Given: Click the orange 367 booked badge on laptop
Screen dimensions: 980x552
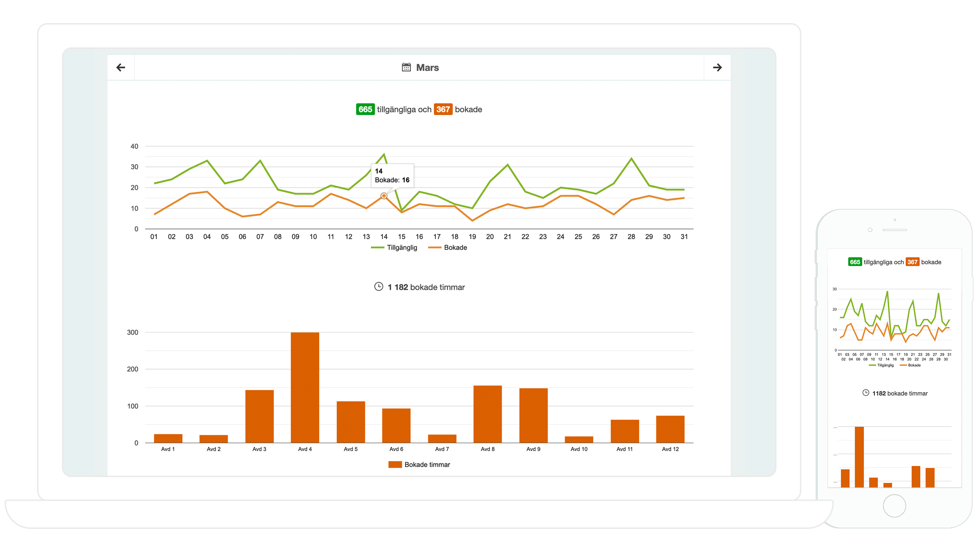Looking at the screenshot, I should (x=443, y=109).
